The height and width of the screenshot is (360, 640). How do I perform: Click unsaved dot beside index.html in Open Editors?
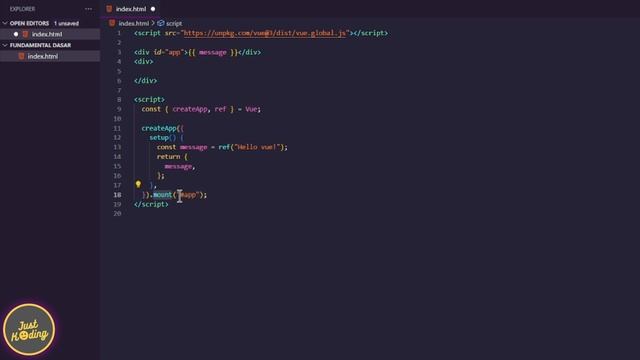(16, 34)
